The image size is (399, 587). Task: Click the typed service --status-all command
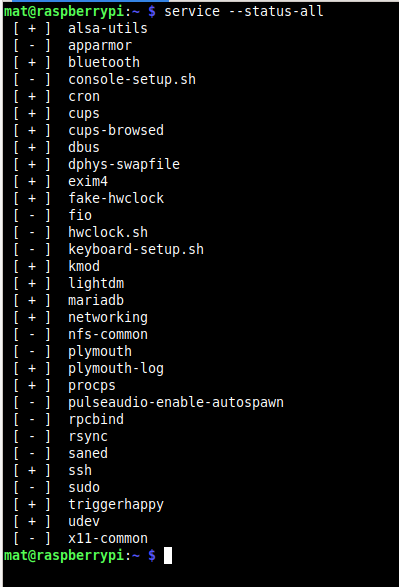[244, 11]
